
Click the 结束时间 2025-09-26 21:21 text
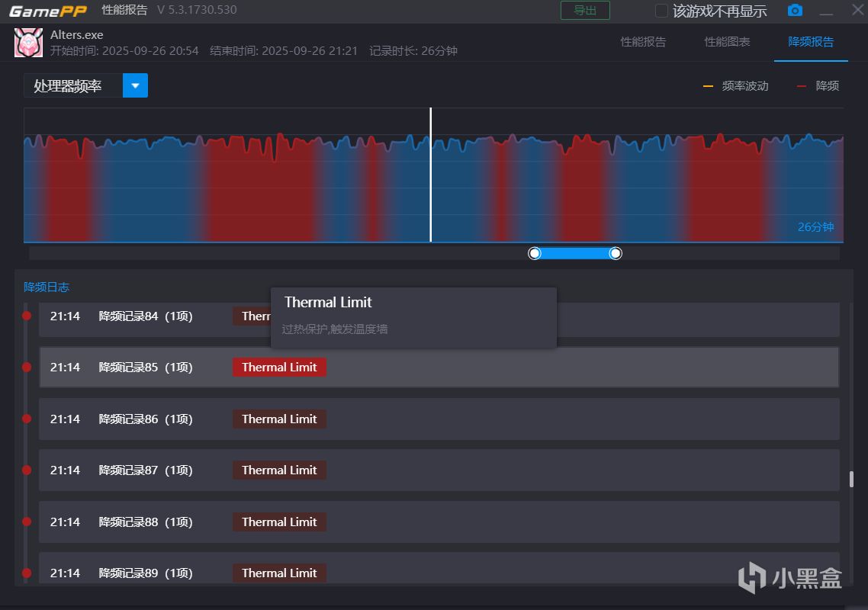pyautogui.click(x=284, y=51)
